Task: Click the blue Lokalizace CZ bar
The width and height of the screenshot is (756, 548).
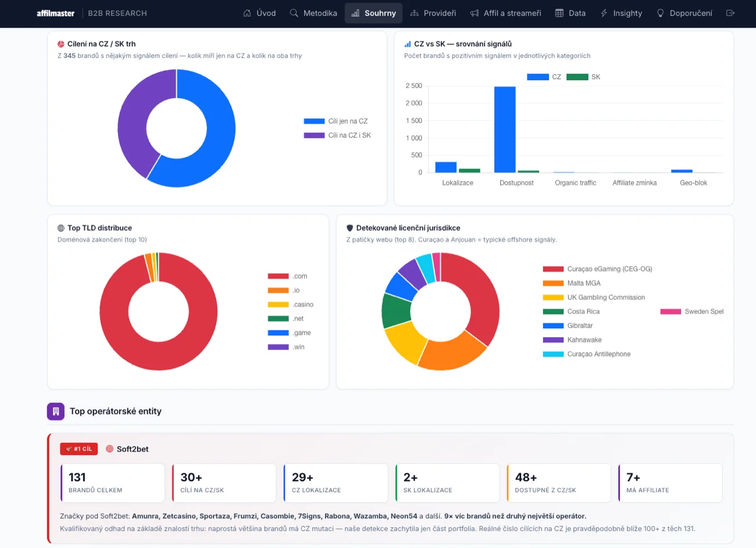Action: (x=446, y=167)
